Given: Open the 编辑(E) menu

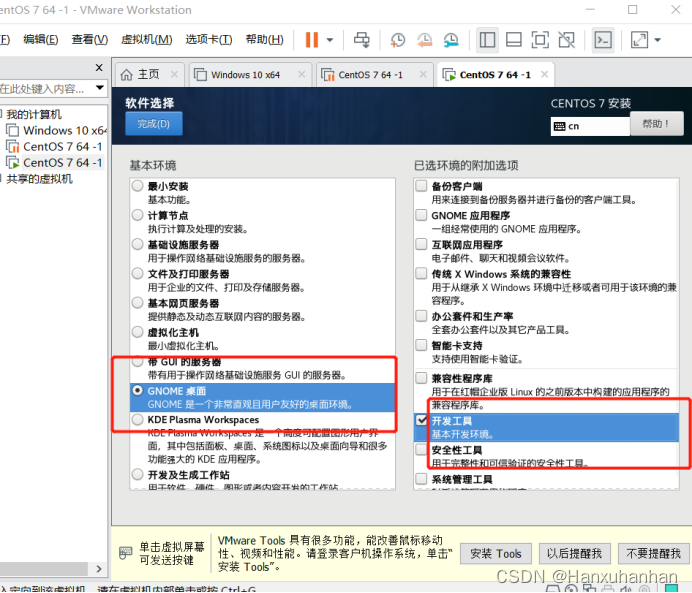Looking at the screenshot, I should click(41, 40).
